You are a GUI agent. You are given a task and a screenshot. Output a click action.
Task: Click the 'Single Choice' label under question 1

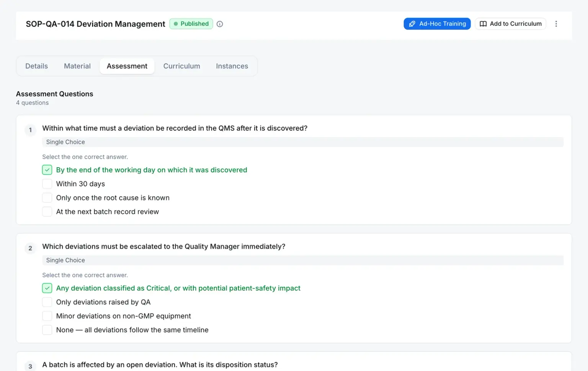click(65, 142)
